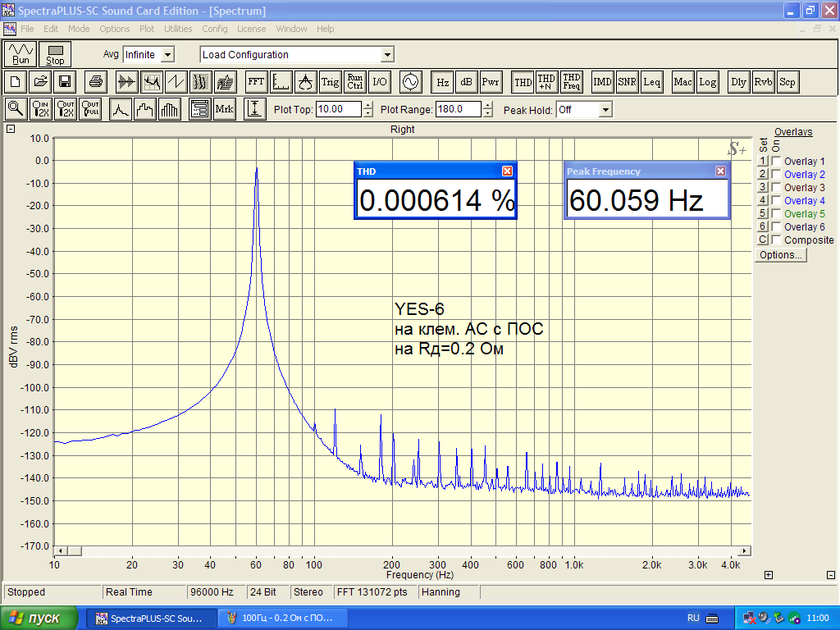Expand the Avg Infinite dropdown

click(x=167, y=55)
